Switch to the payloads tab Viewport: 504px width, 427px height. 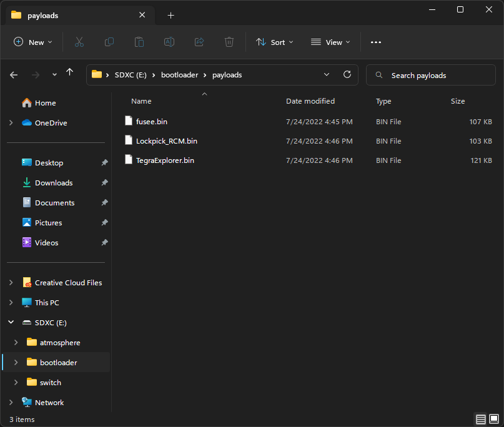point(75,14)
